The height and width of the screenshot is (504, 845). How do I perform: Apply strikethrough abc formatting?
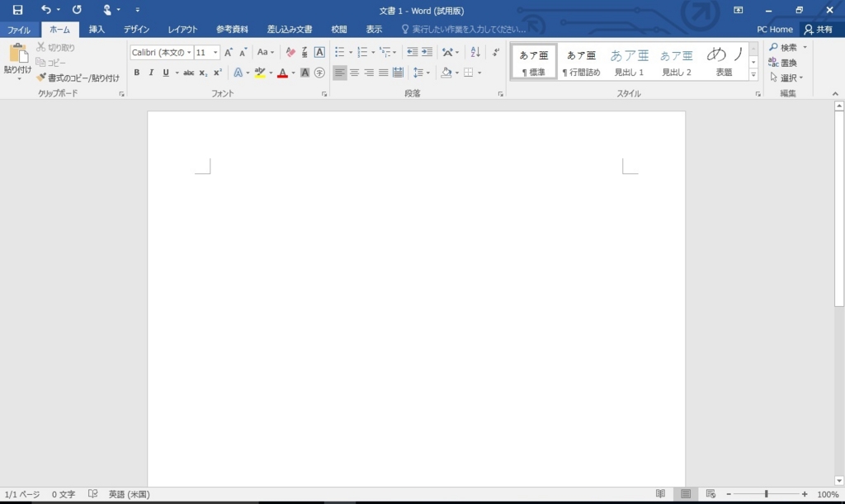click(x=189, y=73)
